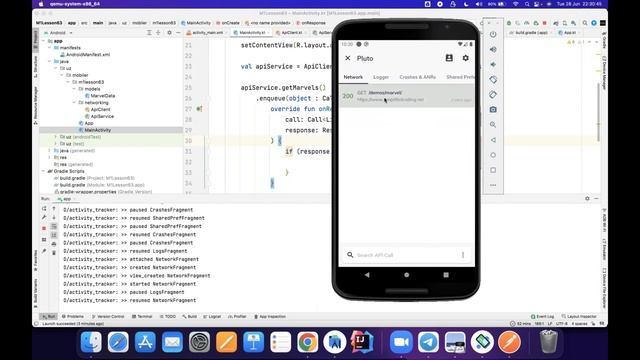
Task: Open the GET marvel request entry
Action: click(x=407, y=96)
